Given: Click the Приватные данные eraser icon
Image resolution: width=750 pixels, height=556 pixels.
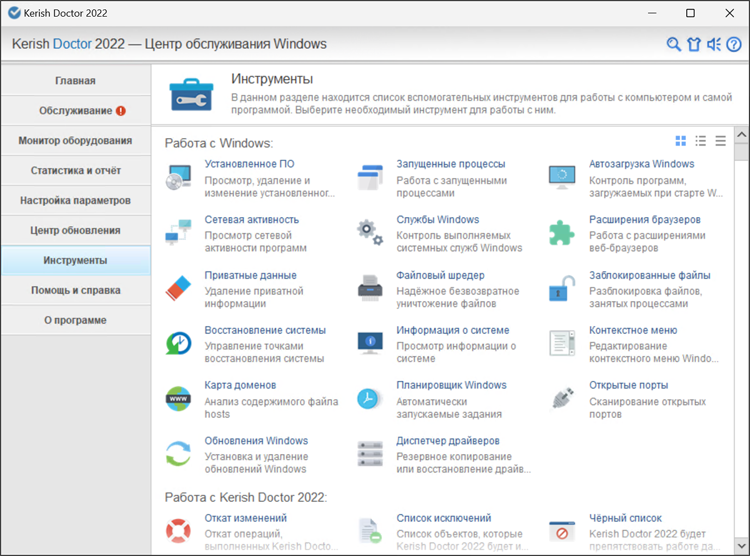Looking at the screenshot, I should click(x=178, y=288).
